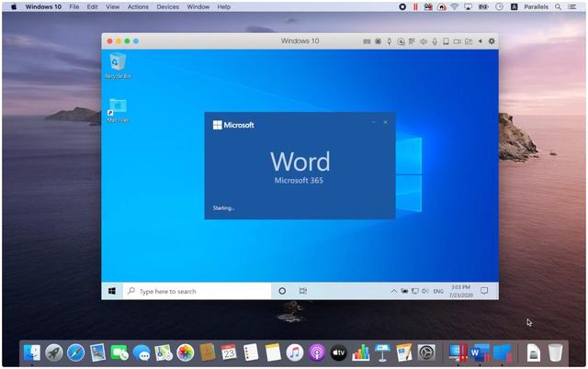Open the Devices menu in the menu bar

click(x=168, y=6)
